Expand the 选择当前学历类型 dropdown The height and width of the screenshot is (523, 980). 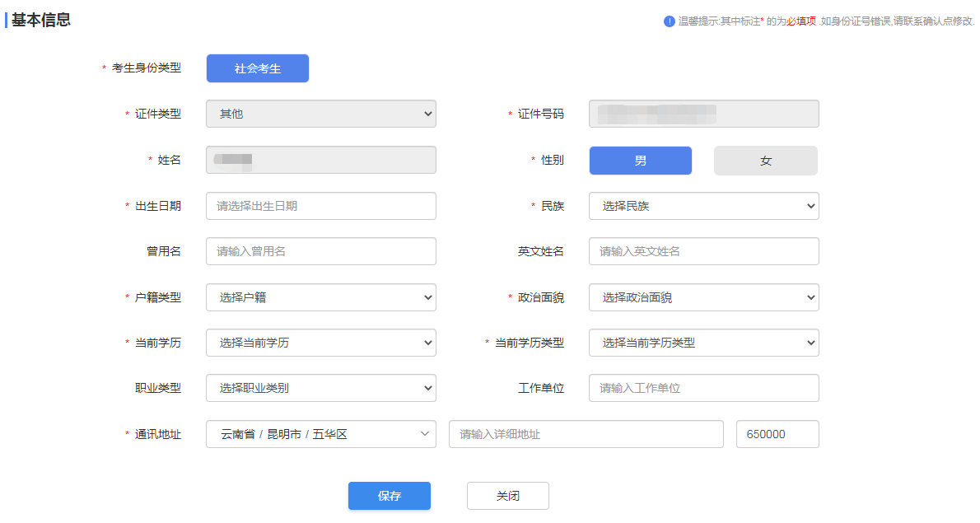tap(703, 343)
